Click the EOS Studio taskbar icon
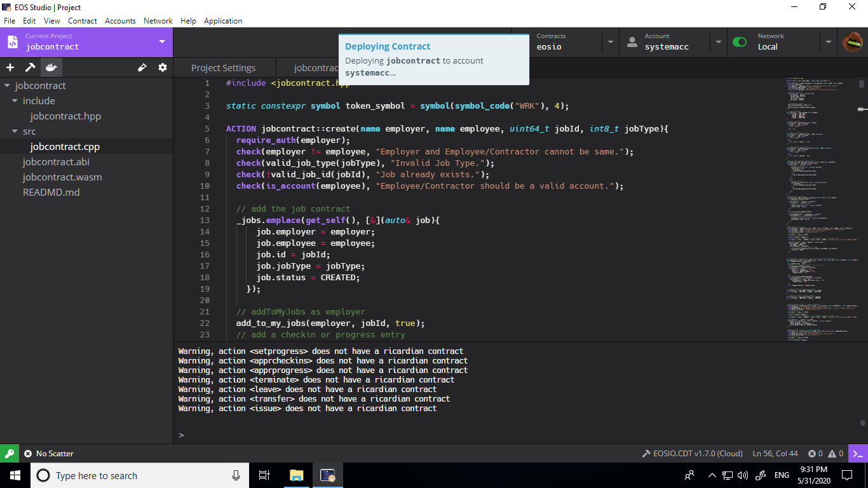Screen dimensions: 868x488 click(327, 475)
